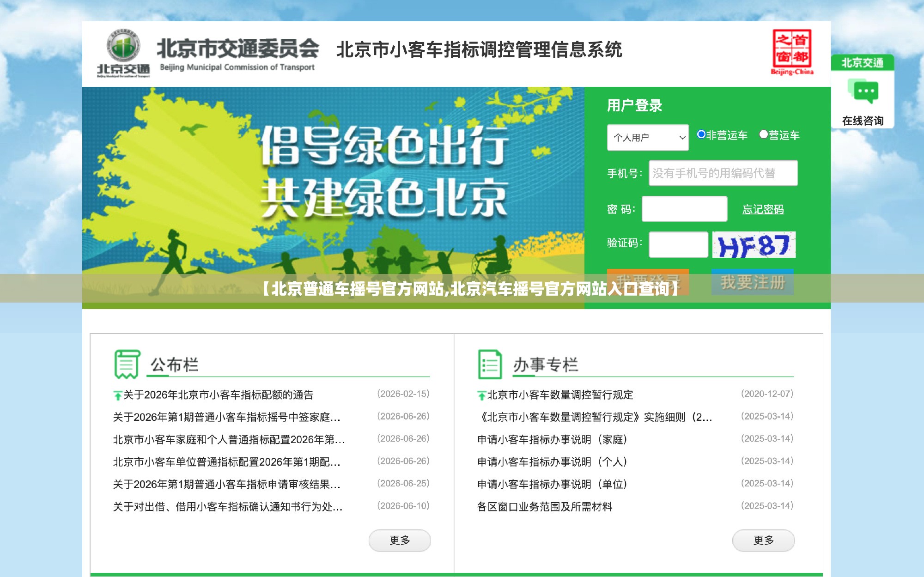Click the orange 我要登录 login button
The height and width of the screenshot is (577, 924).
coord(648,282)
